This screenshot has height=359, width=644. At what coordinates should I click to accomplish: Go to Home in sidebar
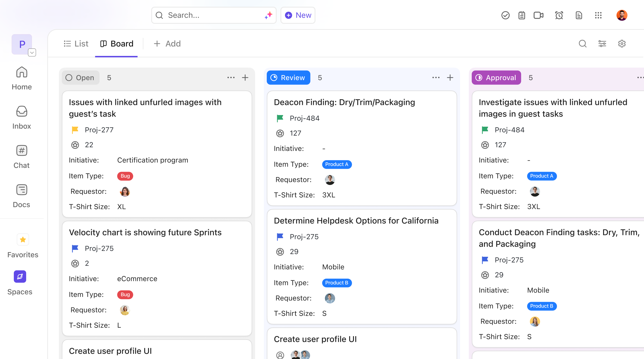(x=22, y=78)
